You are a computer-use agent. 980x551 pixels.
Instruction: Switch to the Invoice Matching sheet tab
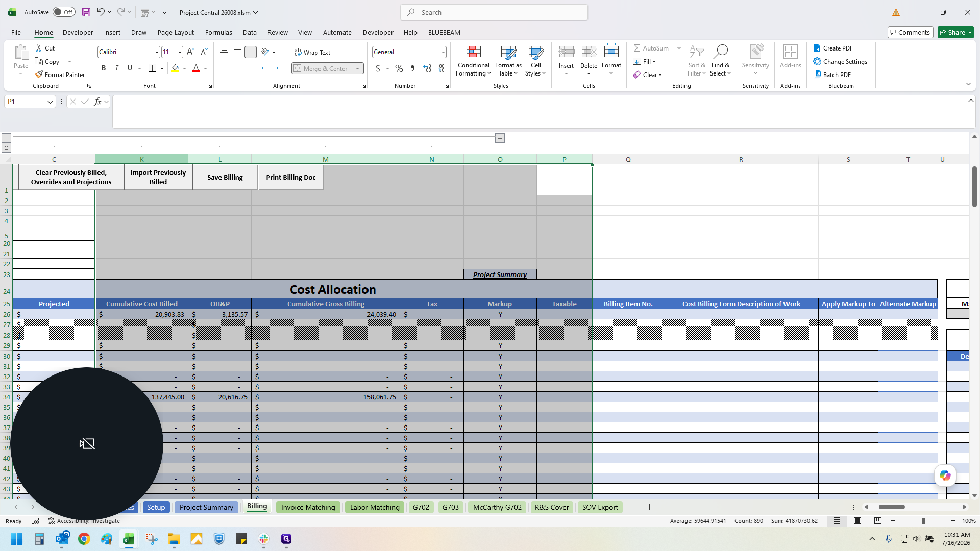coord(308,507)
